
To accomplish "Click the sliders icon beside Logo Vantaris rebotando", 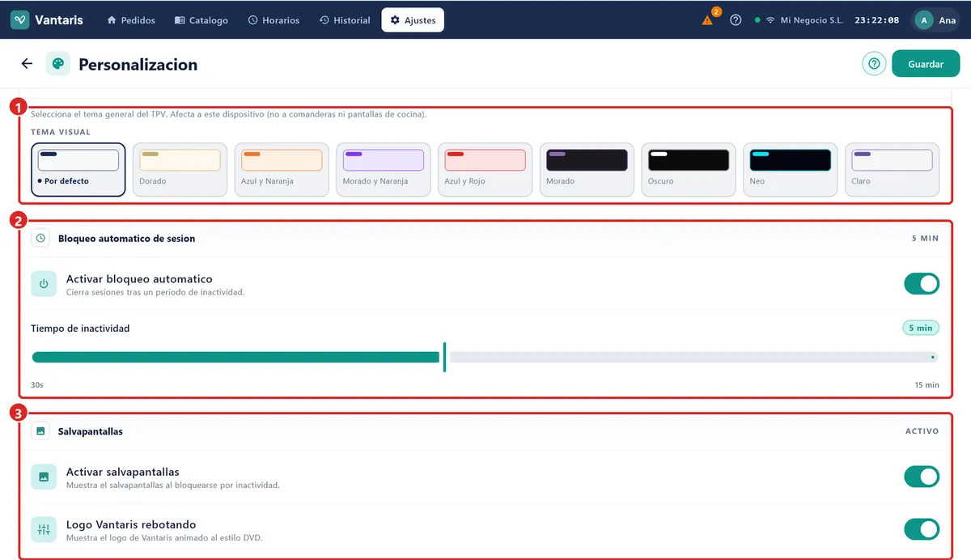I will coord(44,529).
